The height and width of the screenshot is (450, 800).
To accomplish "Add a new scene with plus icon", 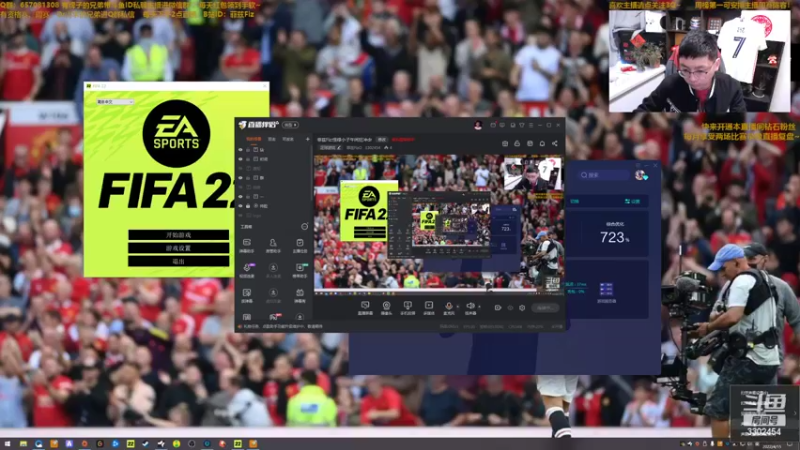I will (x=307, y=139).
